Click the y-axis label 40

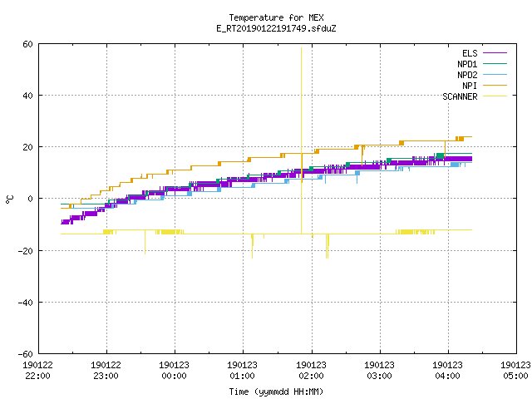tap(27, 96)
